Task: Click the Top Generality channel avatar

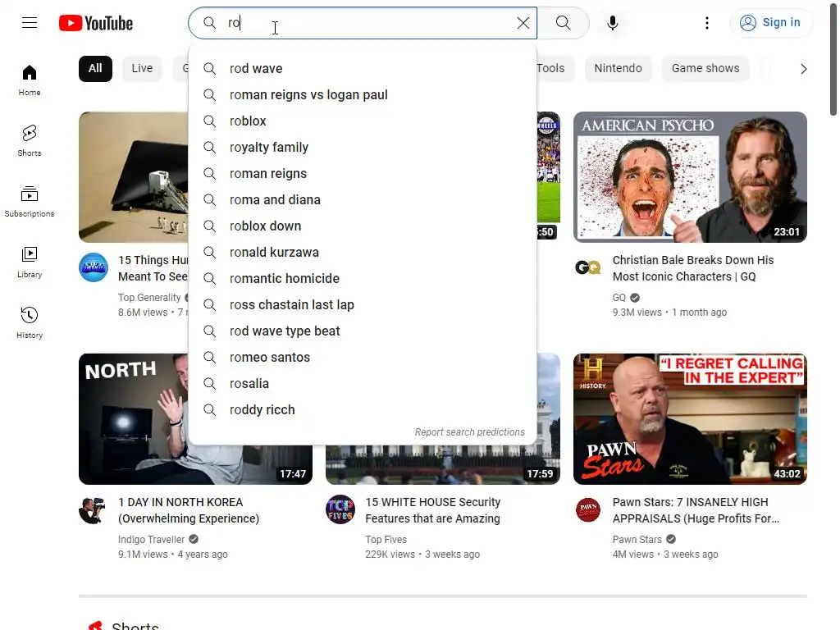Action: coord(94,267)
